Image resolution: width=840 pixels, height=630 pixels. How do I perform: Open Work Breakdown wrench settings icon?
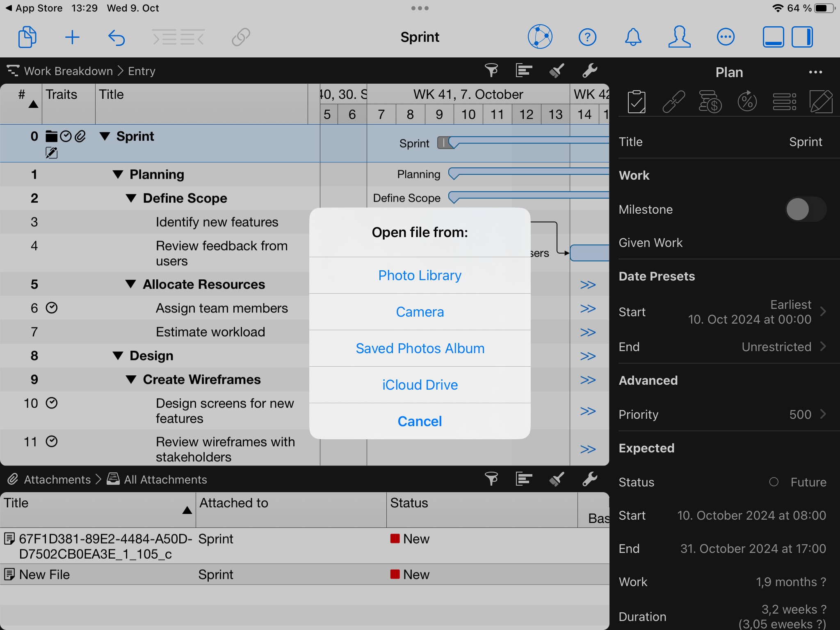click(589, 71)
